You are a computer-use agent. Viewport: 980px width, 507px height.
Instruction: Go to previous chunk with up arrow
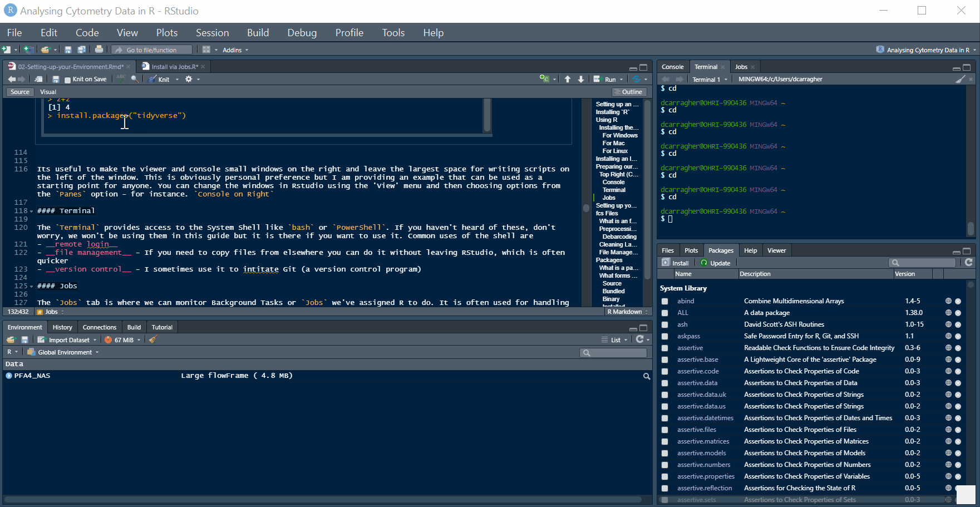click(568, 79)
